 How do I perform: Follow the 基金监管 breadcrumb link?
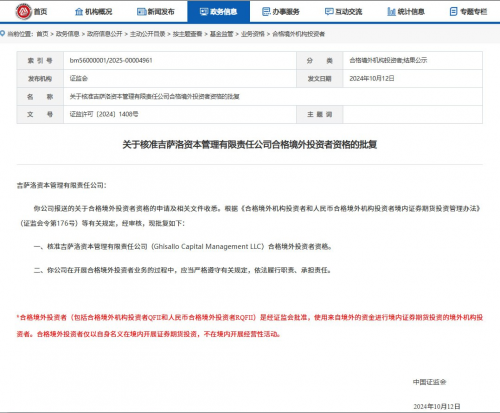(x=221, y=34)
